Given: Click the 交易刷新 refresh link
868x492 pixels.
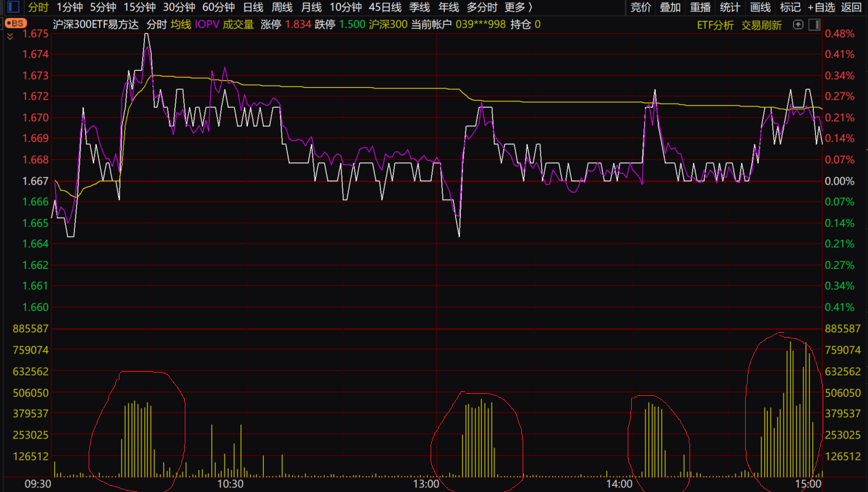Looking at the screenshot, I should coord(761,25).
